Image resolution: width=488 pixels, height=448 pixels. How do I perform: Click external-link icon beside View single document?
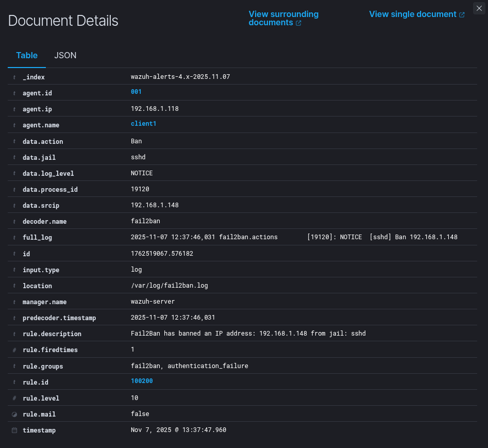[462, 15]
